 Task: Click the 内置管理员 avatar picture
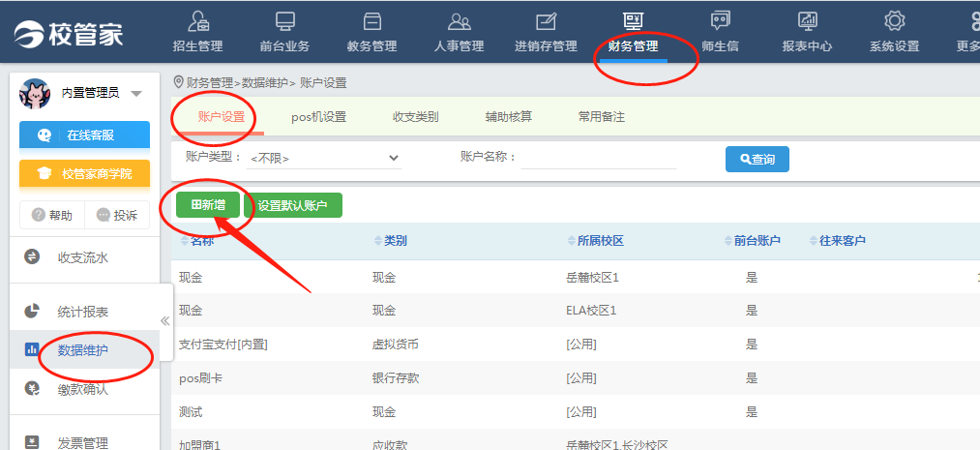(x=35, y=94)
